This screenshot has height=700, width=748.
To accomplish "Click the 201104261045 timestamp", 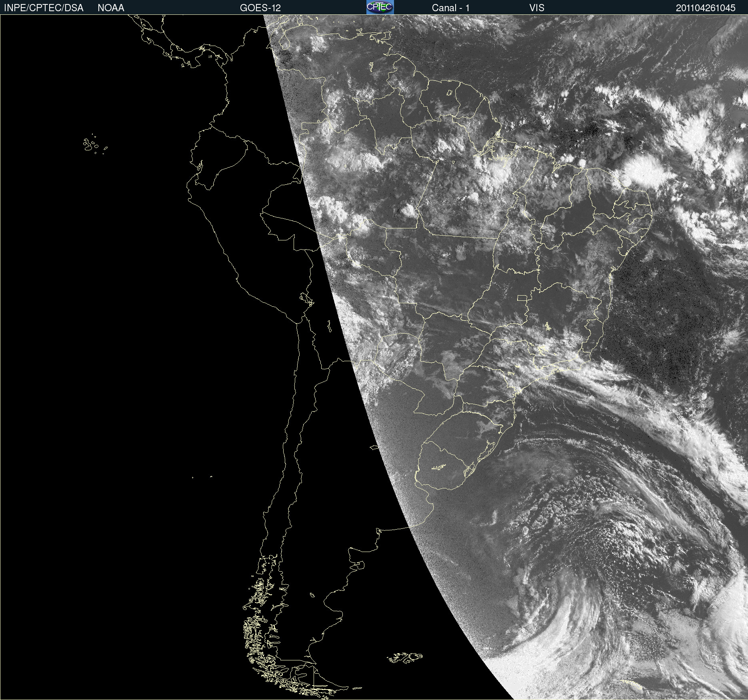I will 706,8.
